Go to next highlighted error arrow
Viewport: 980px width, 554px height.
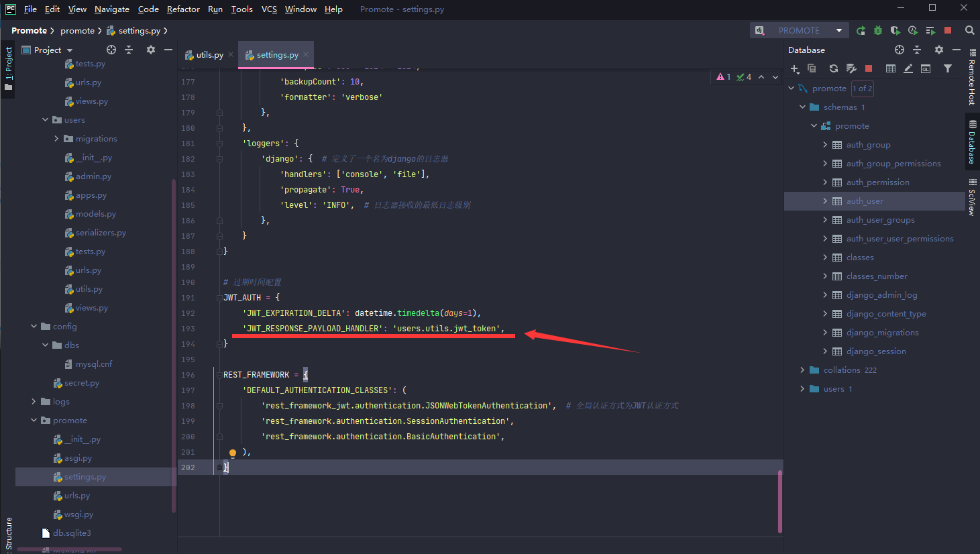775,77
